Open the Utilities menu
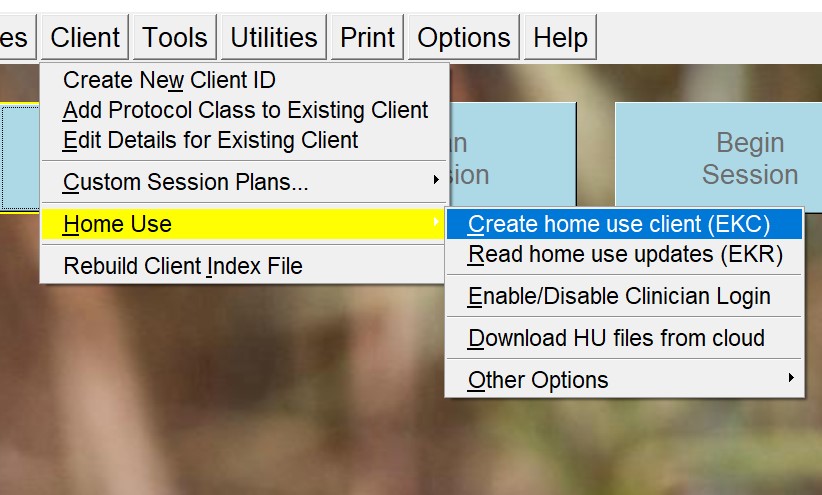 pos(274,37)
